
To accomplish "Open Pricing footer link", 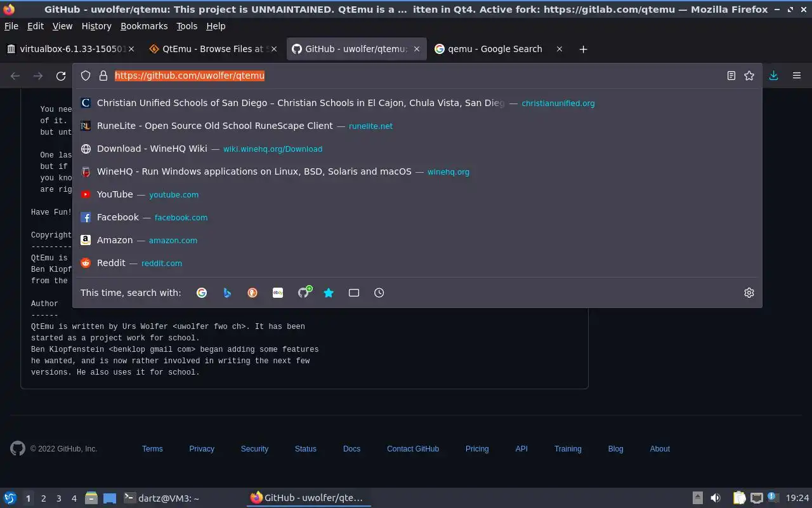I will [477, 448].
